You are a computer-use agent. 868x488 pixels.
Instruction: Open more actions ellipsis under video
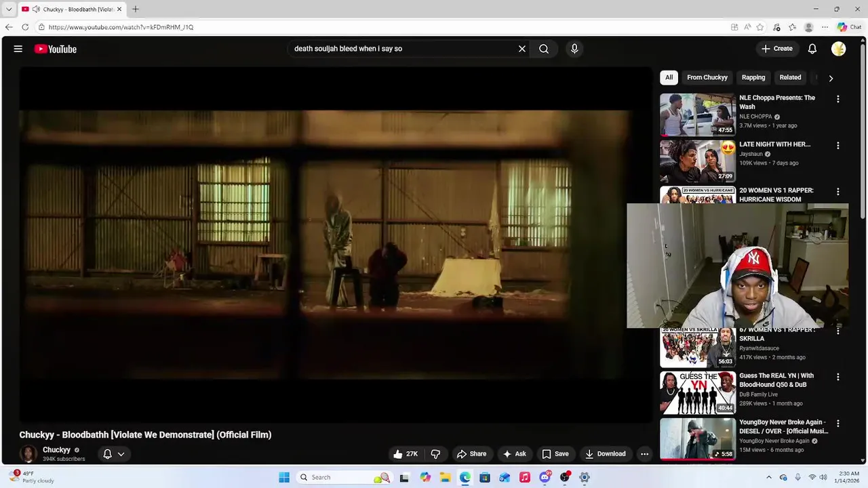tap(645, 454)
